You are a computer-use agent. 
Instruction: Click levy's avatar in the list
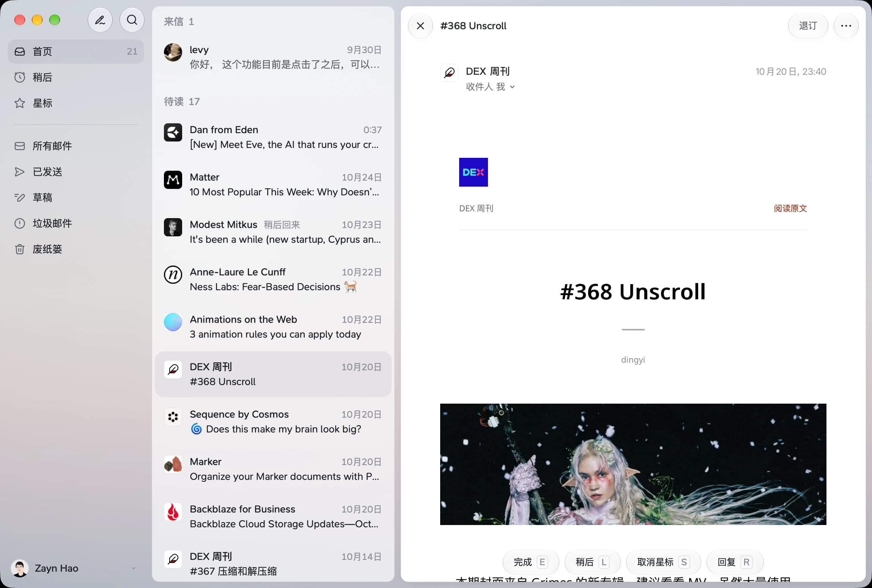[x=173, y=52]
